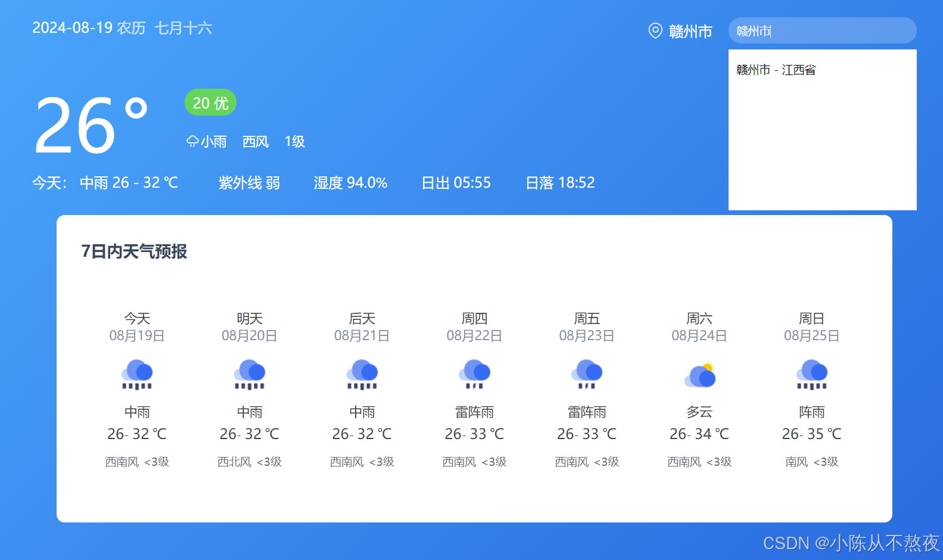Click the 周四 day label

[474, 319]
